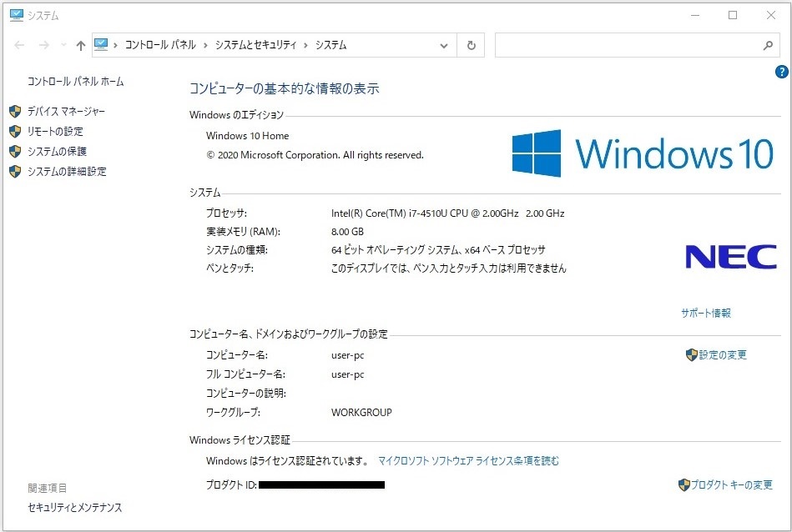
Task: Click the ペンとタッチ label
Action: coord(230,268)
